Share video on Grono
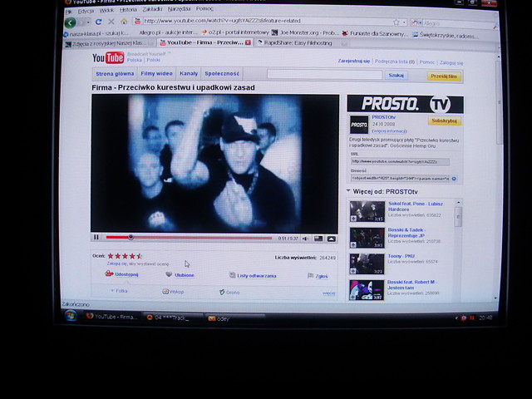Image resolution: width=532 pixels, height=399 pixels. pos(229,292)
